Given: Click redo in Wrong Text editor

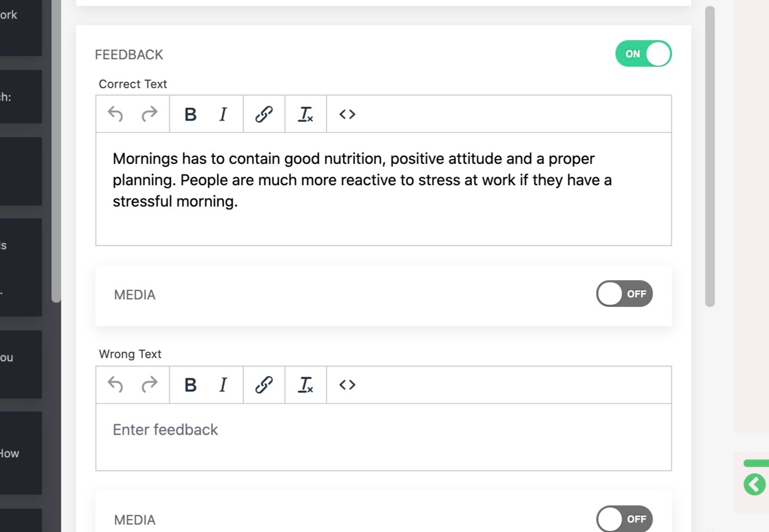Looking at the screenshot, I should coord(150,385).
